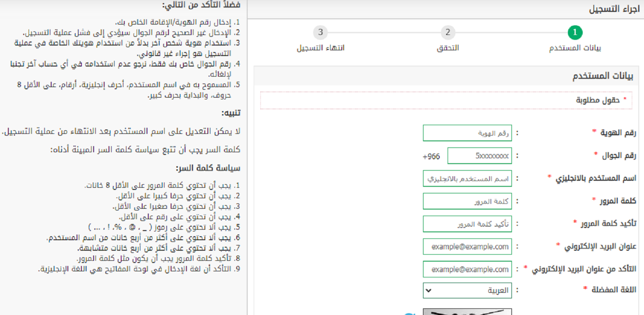Click the اجراء التسجيل page heading
This screenshot has height=315, width=644.
(614, 9)
